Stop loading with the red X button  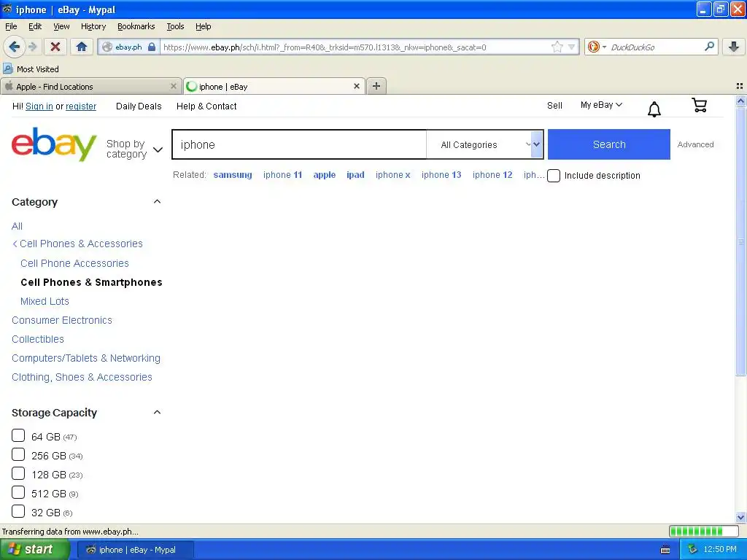point(55,47)
